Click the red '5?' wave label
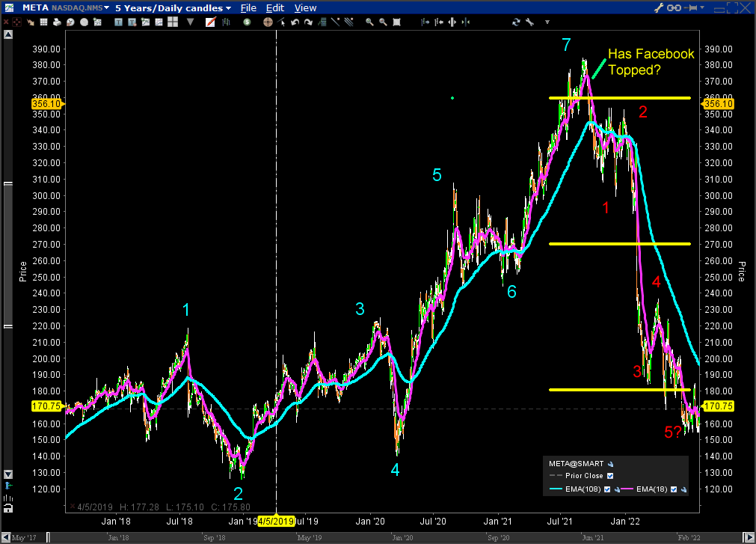This screenshot has width=756, height=544. (x=673, y=432)
